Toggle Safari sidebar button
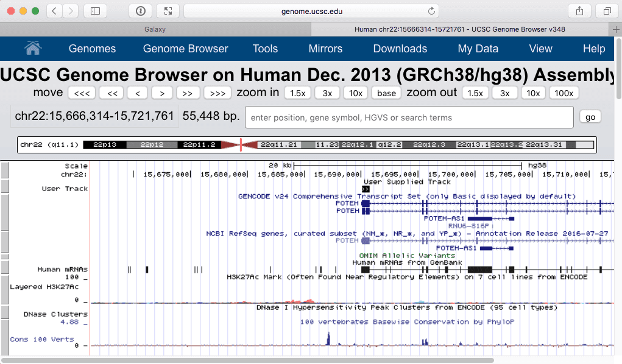The image size is (622, 364). pos(94,11)
